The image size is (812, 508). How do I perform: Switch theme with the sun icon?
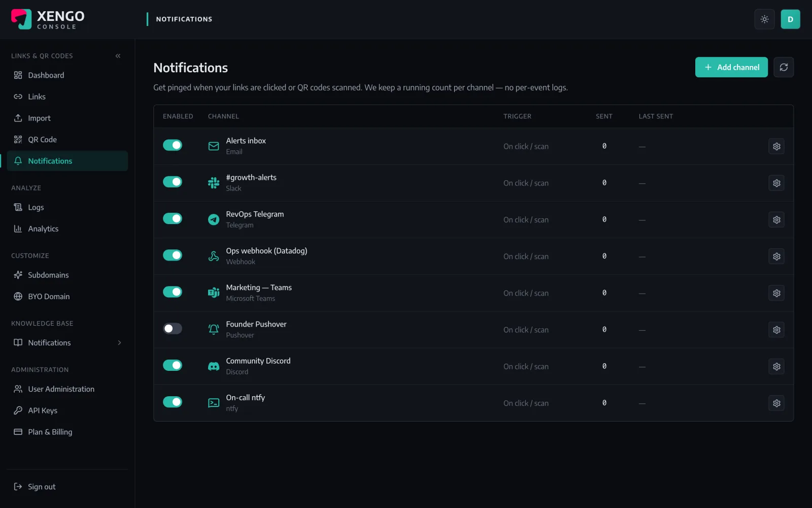tap(764, 19)
